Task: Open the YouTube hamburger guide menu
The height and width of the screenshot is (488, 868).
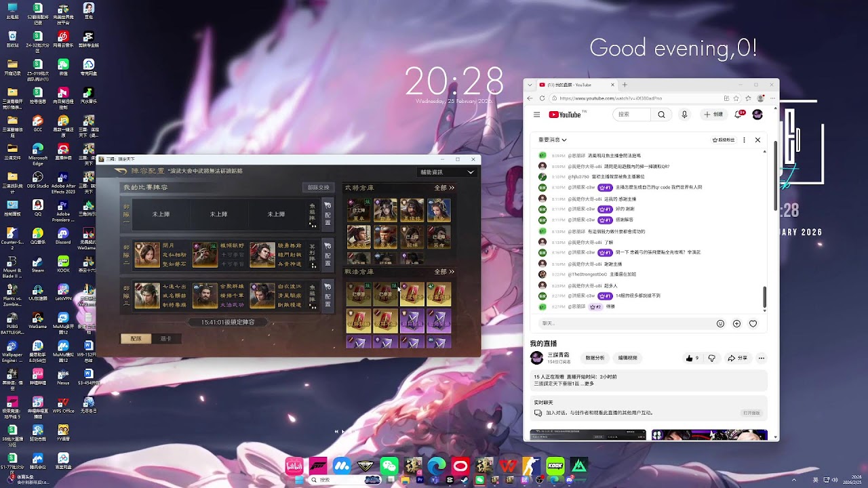Action: tap(536, 115)
